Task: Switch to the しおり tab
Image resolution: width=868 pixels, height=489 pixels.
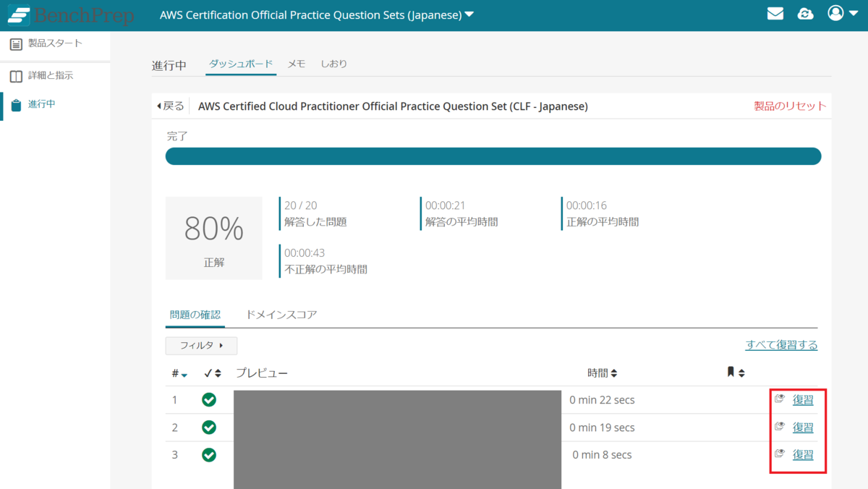Action: tap(333, 64)
